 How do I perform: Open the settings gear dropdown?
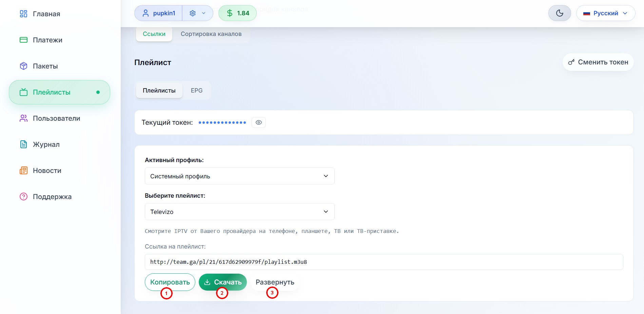pos(197,13)
